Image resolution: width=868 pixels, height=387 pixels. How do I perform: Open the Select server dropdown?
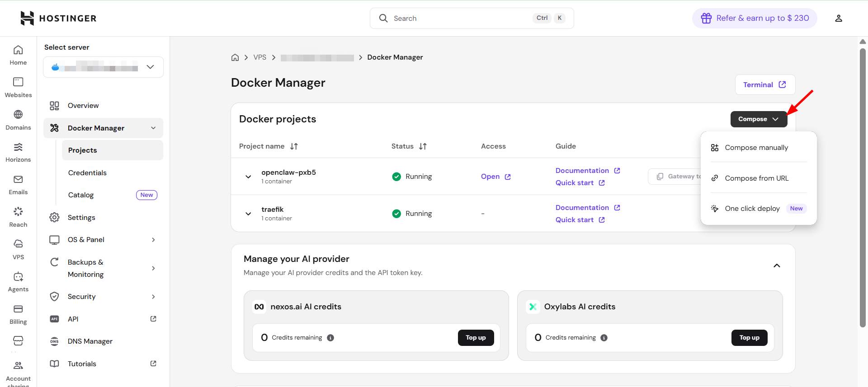pyautogui.click(x=104, y=67)
